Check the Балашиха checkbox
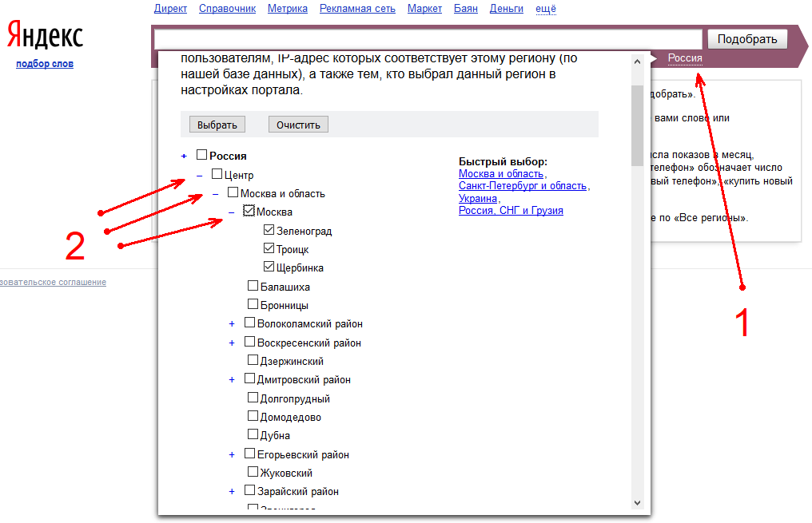812x523 pixels. [x=253, y=286]
